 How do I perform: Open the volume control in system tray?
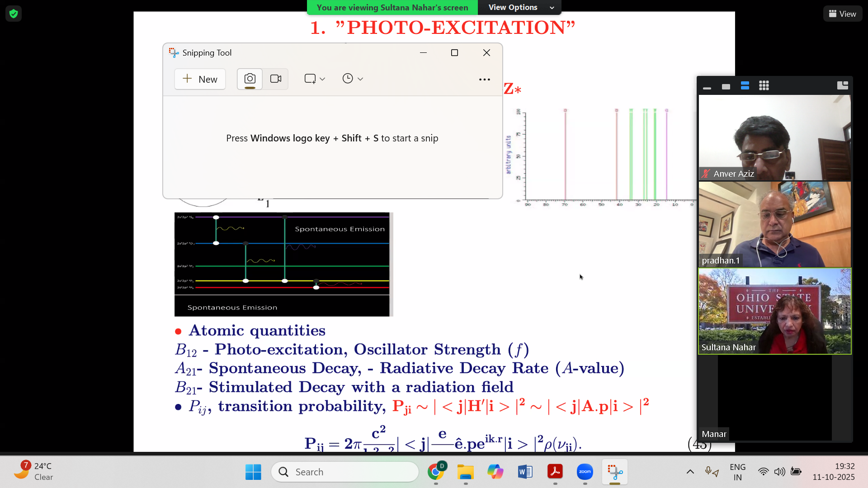click(x=779, y=472)
